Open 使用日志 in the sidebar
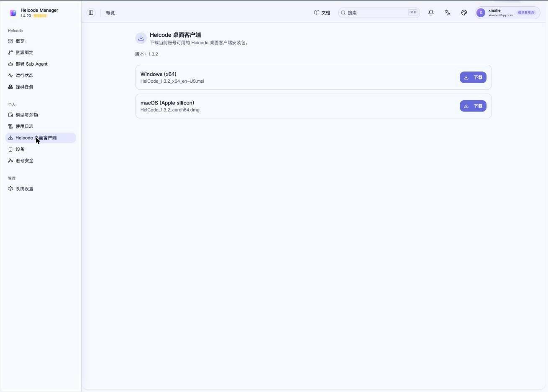The image size is (548, 392). pos(41,126)
